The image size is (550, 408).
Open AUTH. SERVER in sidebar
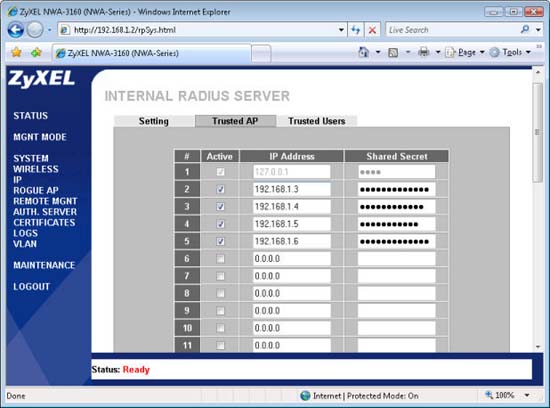(x=45, y=212)
